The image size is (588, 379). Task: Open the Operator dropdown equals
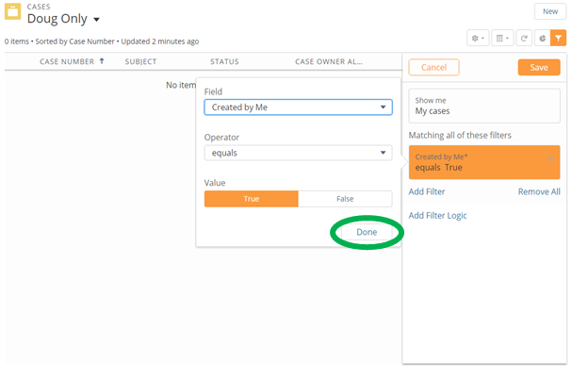tap(298, 153)
